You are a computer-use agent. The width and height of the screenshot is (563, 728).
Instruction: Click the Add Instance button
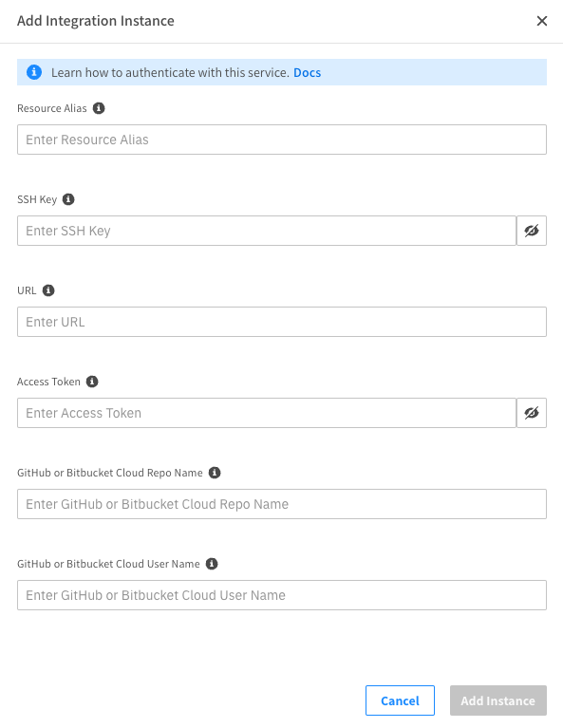point(498,700)
